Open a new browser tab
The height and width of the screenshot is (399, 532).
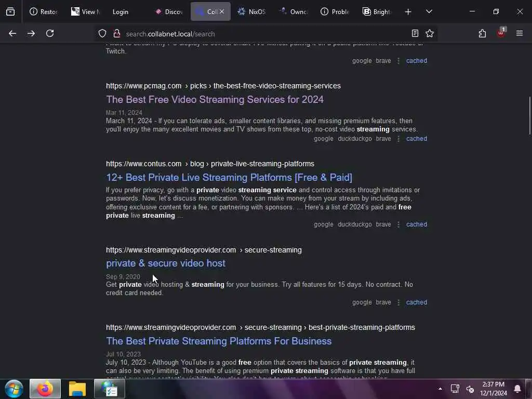point(408,12)
